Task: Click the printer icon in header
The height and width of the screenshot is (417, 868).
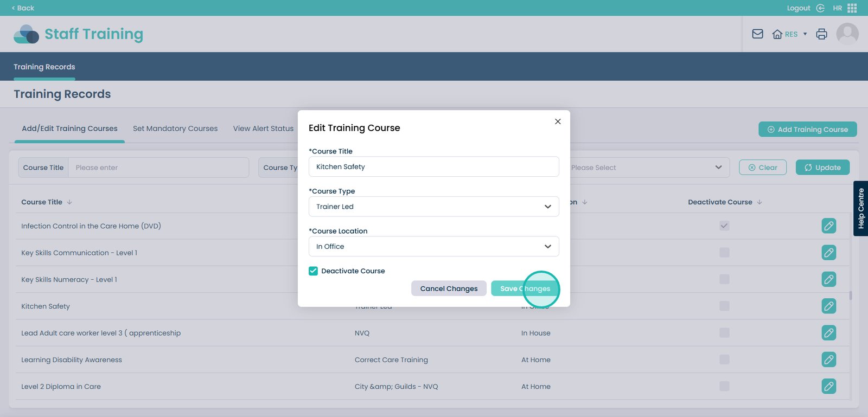Action: pyautogui.click(x=821, y=34)
